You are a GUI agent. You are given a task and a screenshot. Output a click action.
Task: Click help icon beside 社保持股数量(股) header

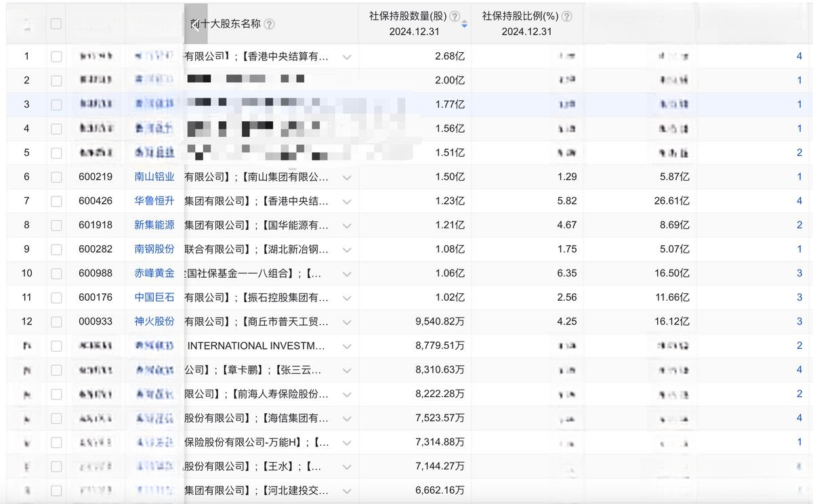click(455, 16)
